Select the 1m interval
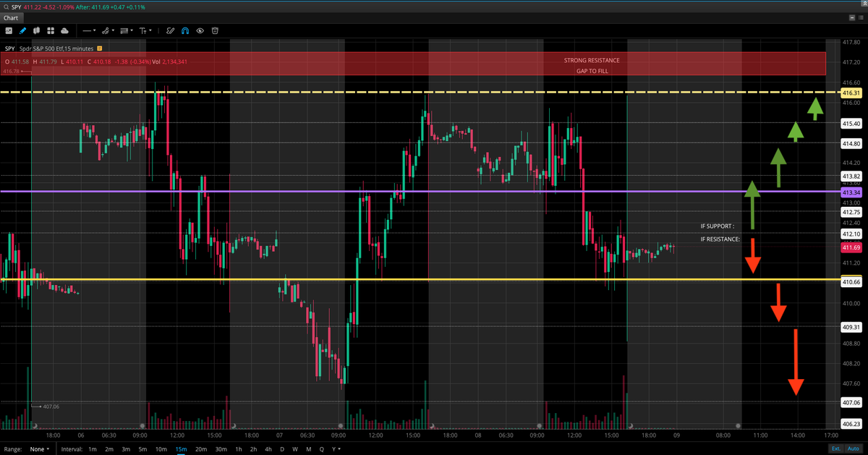Screen dimensions: 868x455 click(x=93, y=449)
